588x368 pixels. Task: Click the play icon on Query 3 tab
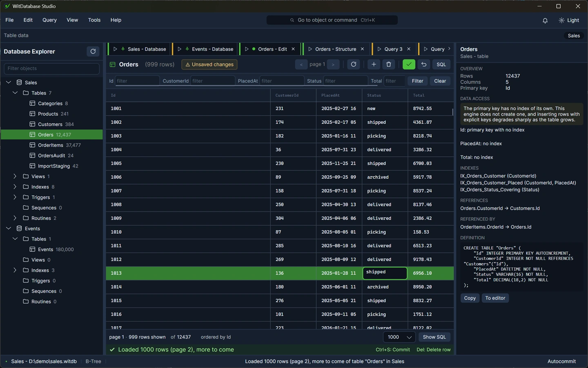click(x=379, y=49)
